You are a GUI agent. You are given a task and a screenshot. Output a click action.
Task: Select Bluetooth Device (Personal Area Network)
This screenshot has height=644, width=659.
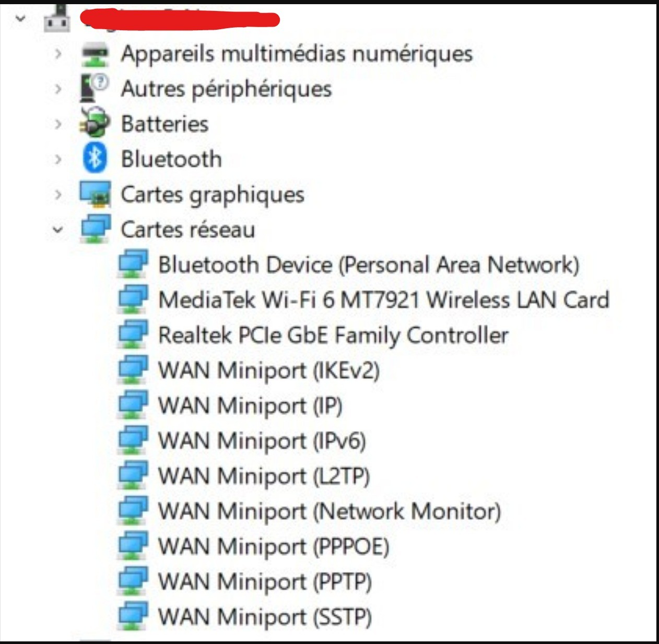[x=369, y=265]
